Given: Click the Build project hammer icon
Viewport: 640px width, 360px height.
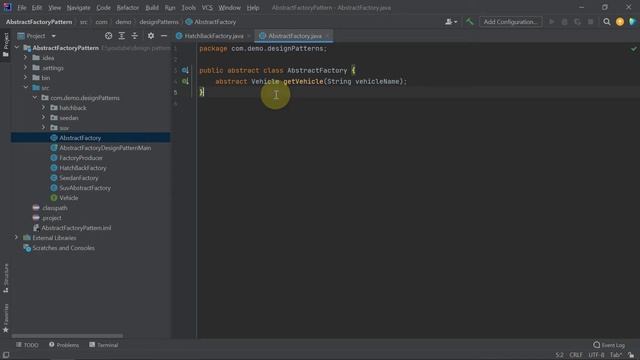Looking at the screenshot, I should pyautogui.click(x=469, y=22).
